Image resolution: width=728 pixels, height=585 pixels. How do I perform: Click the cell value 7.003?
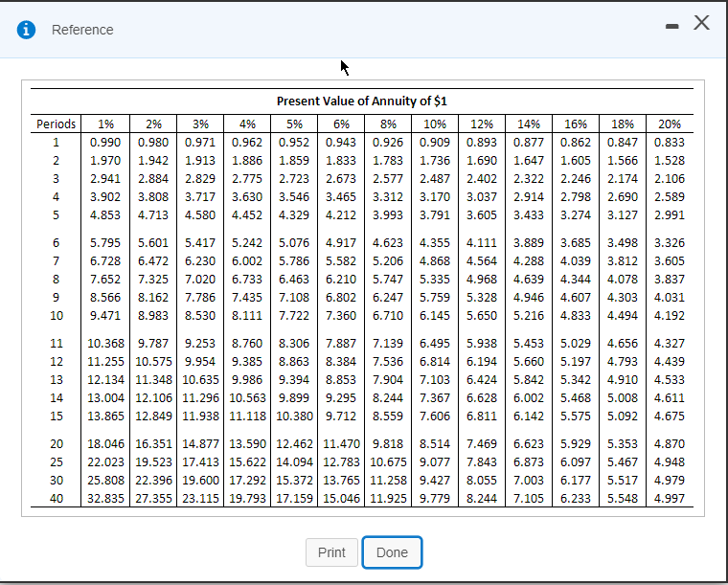529,480
